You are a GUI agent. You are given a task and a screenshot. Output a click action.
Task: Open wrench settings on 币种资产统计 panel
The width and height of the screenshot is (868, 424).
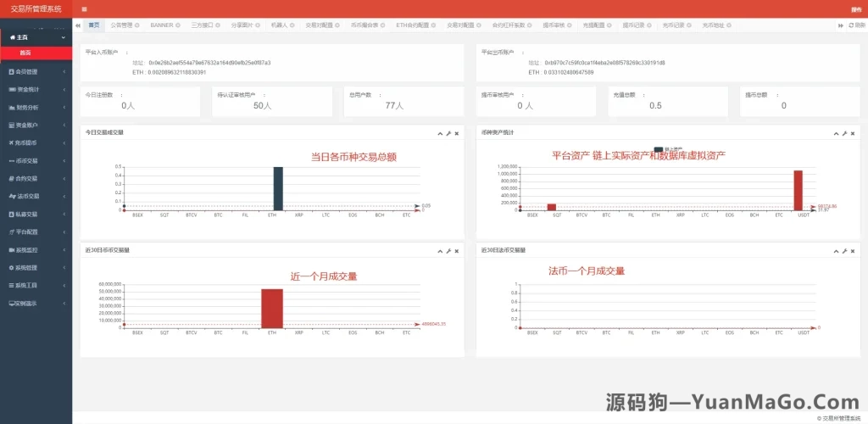(x=845, y=133)
